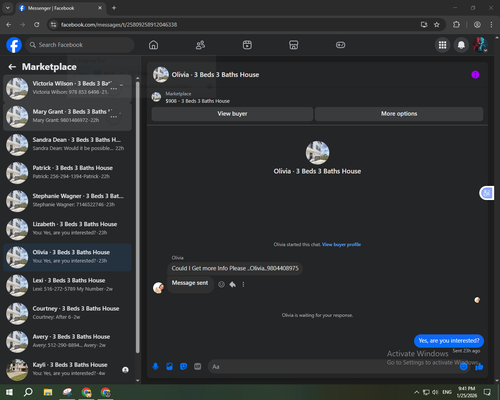Open the volume control in system tray
Viewport: 500px width, 400px height.
[435, 392]
